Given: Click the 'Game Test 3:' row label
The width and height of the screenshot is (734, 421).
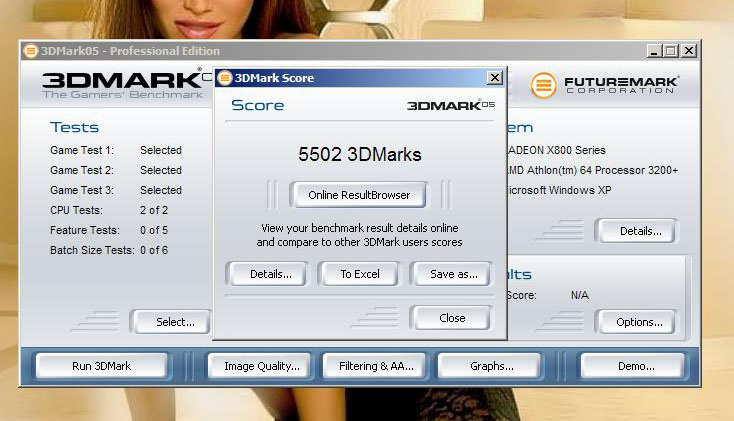Looking at the screenshot, I should pos(82,190).
